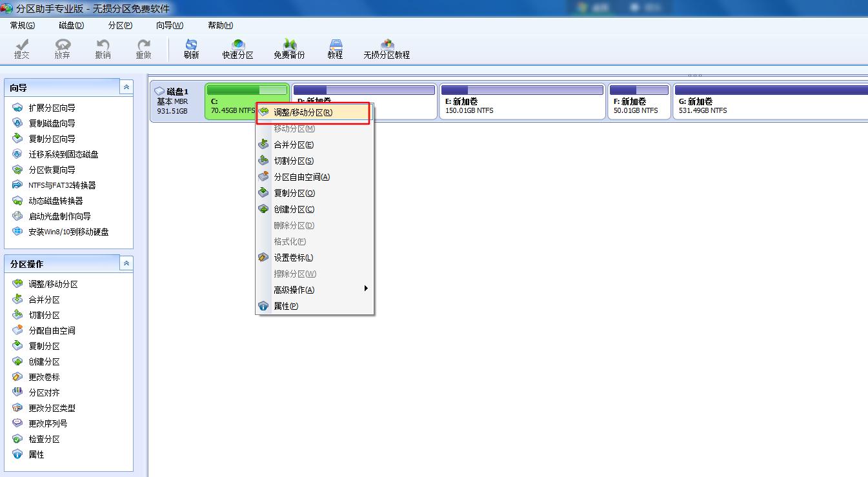Open the NTFS与FAT32转换器 tool
The width and height of the screenshot is (868, 477).
point(61,185)
